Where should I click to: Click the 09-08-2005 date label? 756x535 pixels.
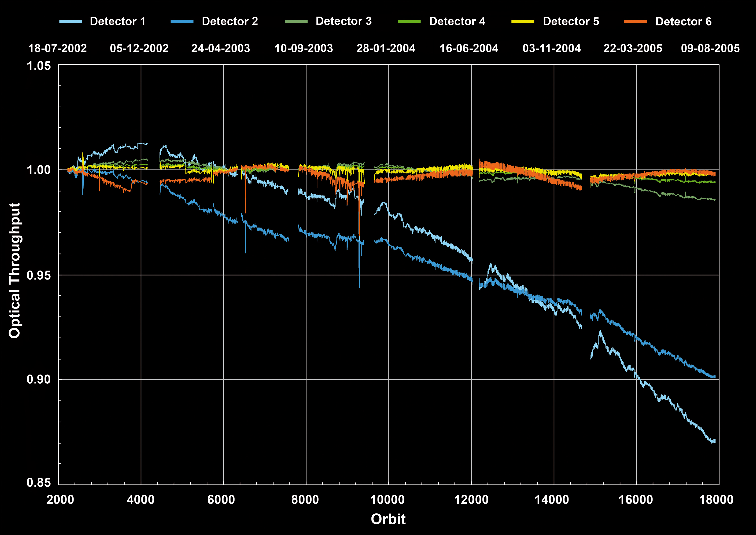pyautogui.click(x=710, y=49)
